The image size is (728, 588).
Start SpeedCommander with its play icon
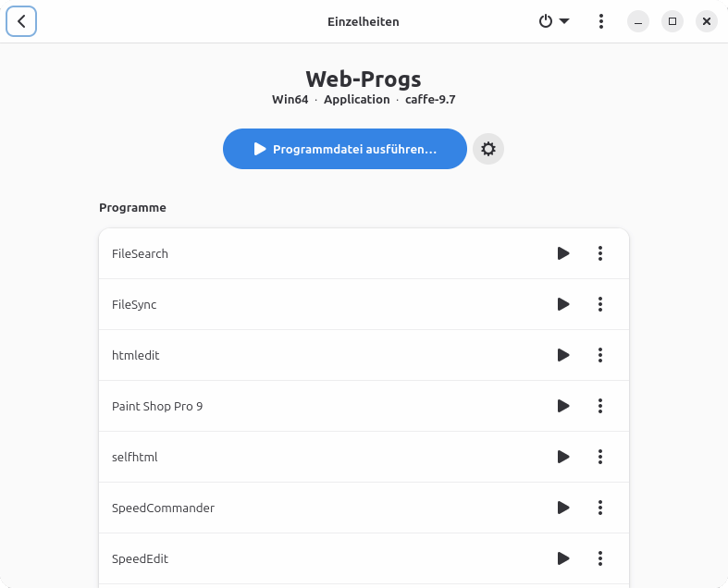(563, 508)
